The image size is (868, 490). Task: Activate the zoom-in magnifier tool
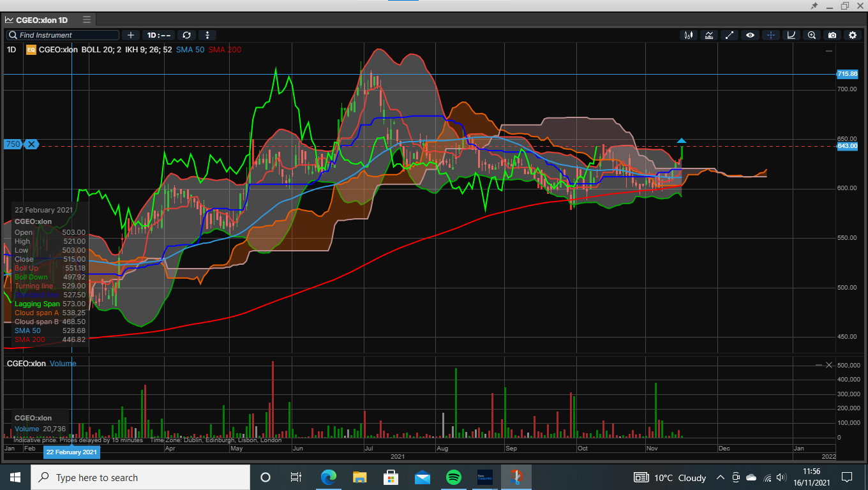click(x=812, y=35)
